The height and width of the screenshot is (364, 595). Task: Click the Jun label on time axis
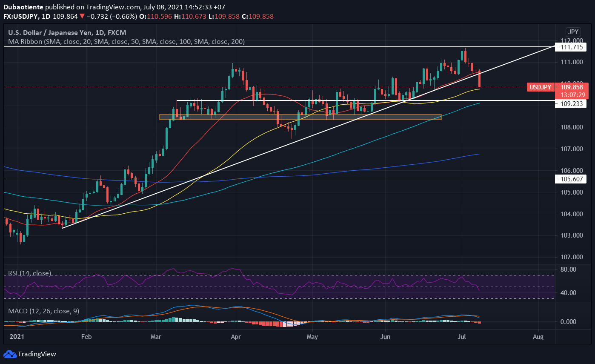point(386,336)
